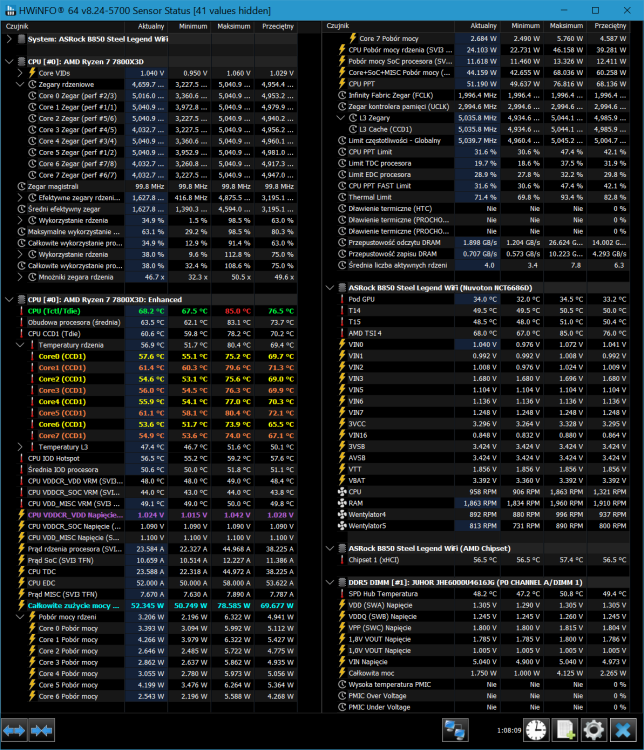Select the Core 7 Pobór mocy row
644x750 pixels.
pos(477,38)
